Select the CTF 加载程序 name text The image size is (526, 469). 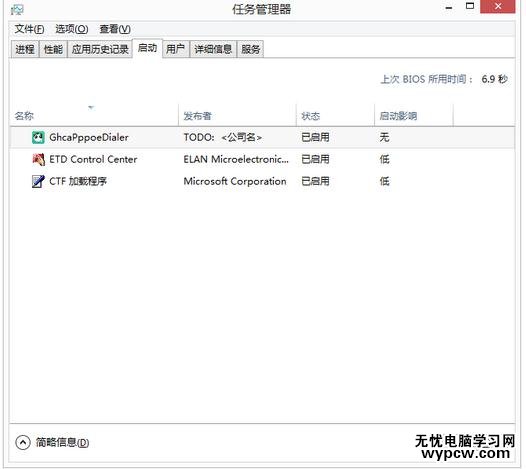coord(78,181)
